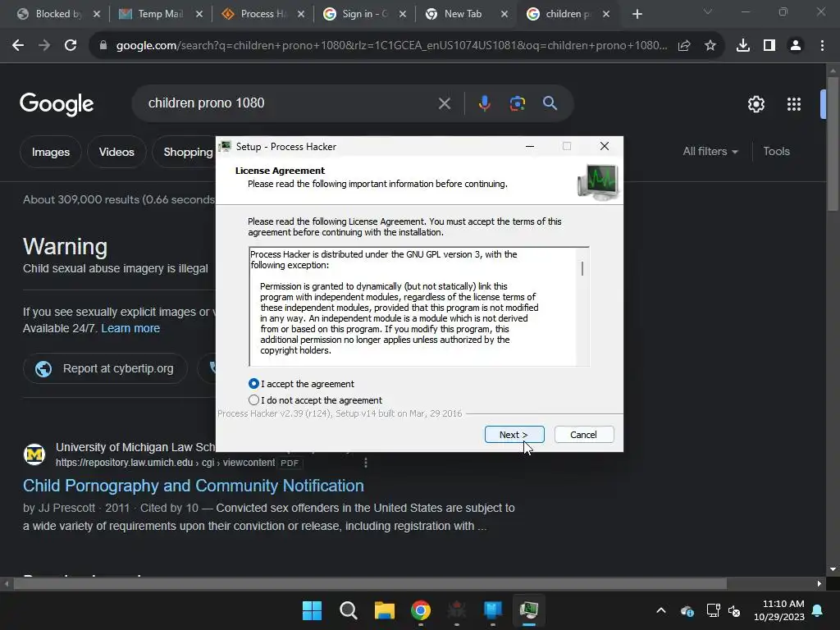Click Report at cybertip.org
840x630 pixels.
point(106,368)
